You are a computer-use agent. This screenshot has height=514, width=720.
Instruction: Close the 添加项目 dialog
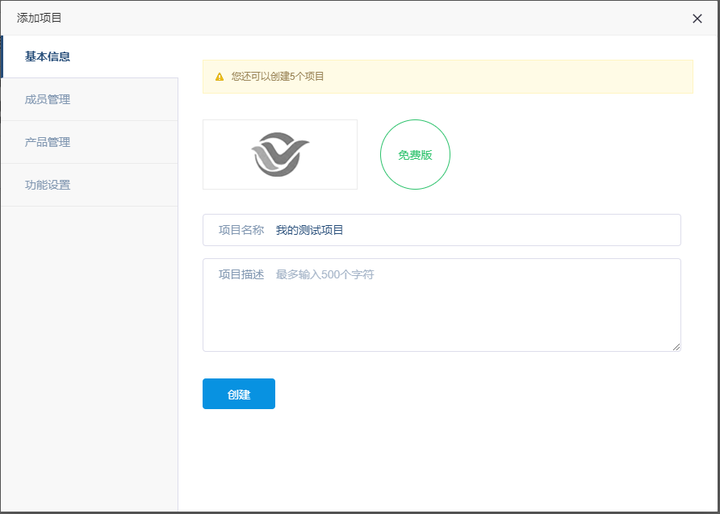(697, 18)
